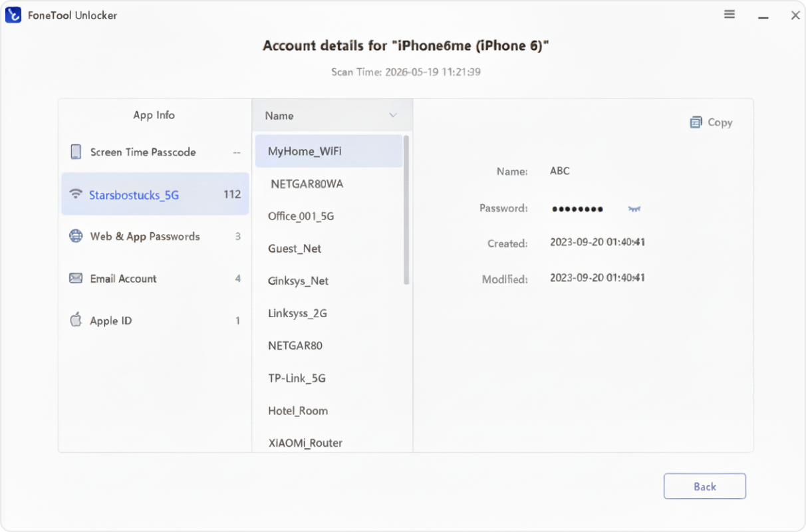The width and height of the screenshot is (806, 532).
Task: Click the Back button
Action: (705, 486)
